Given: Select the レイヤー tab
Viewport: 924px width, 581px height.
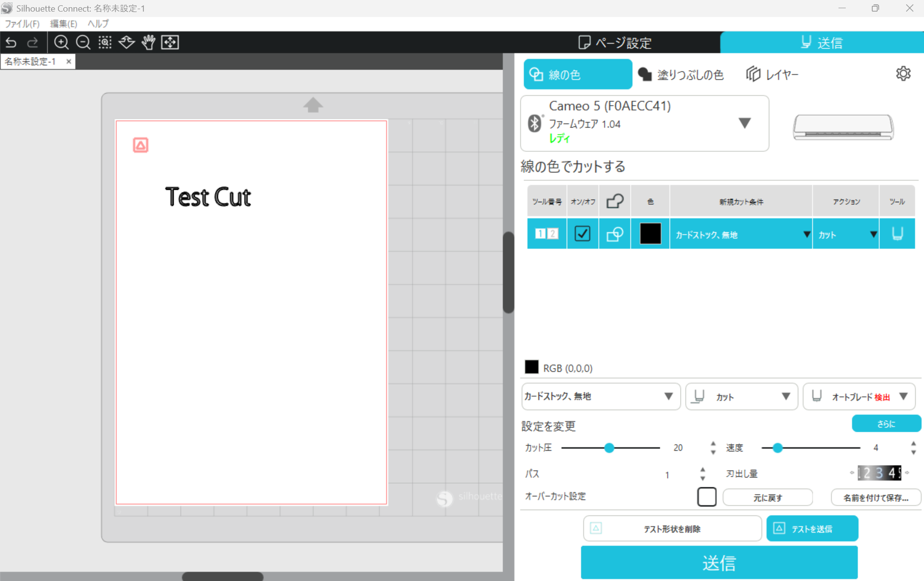Looking at the screenshot, I should coord(772,74).
